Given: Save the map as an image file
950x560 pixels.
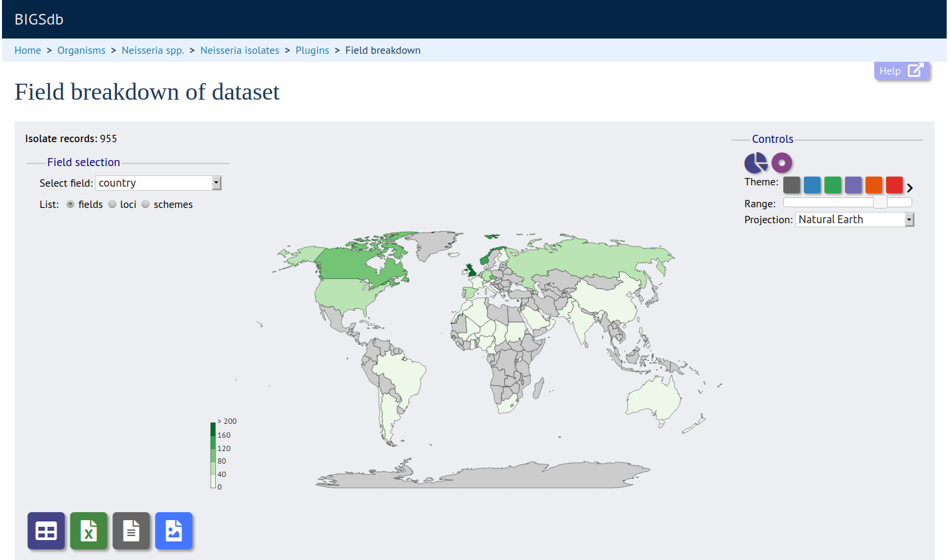Looking at the screenshot, I should click(173, 531).
